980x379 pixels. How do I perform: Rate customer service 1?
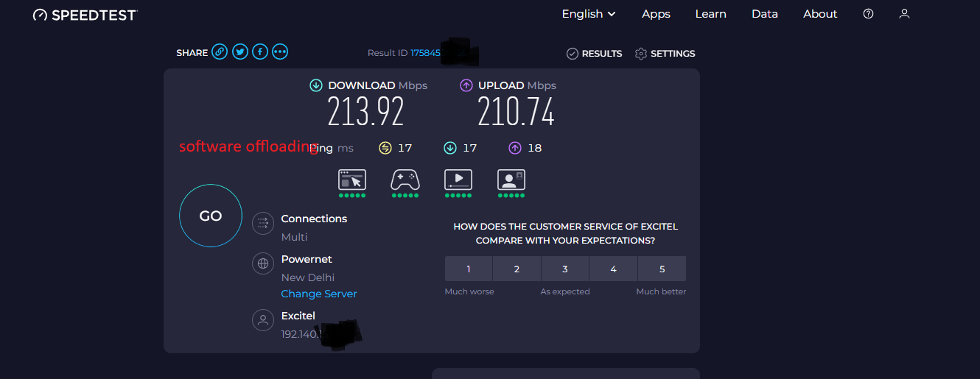tap(469, 269)
